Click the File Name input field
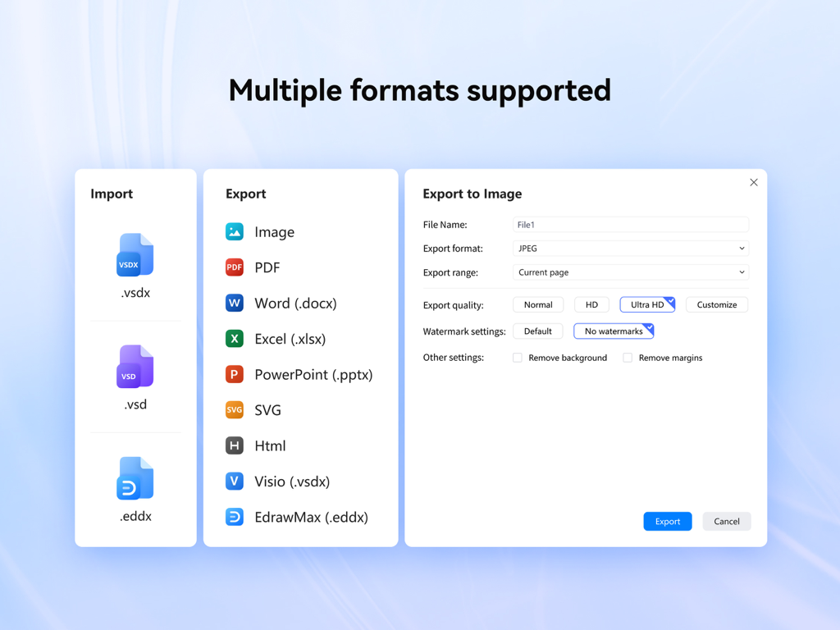The width and height of the screenshot is (840, 630). (630, 224)
